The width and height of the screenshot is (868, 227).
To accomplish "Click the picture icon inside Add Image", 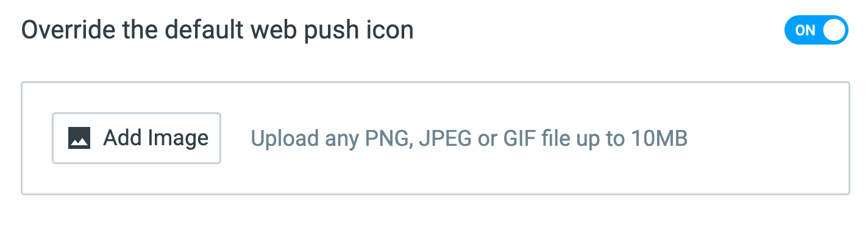I will [79, 138].
